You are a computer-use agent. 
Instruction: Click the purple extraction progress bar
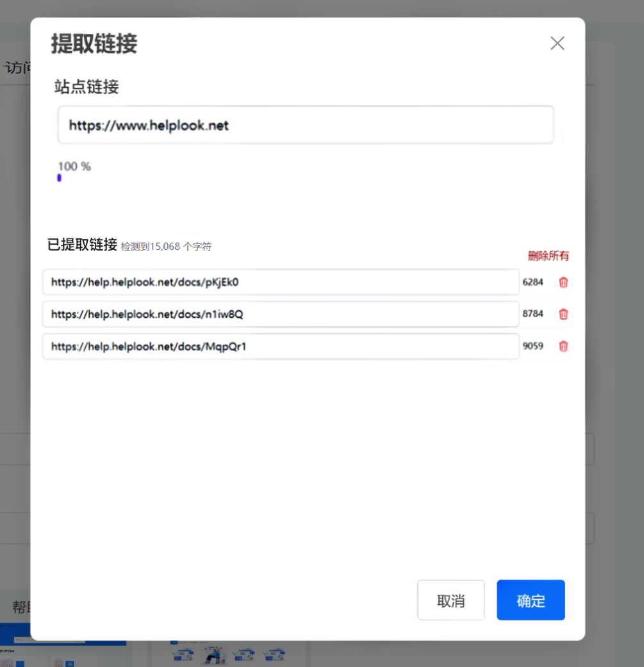point(59,178)
